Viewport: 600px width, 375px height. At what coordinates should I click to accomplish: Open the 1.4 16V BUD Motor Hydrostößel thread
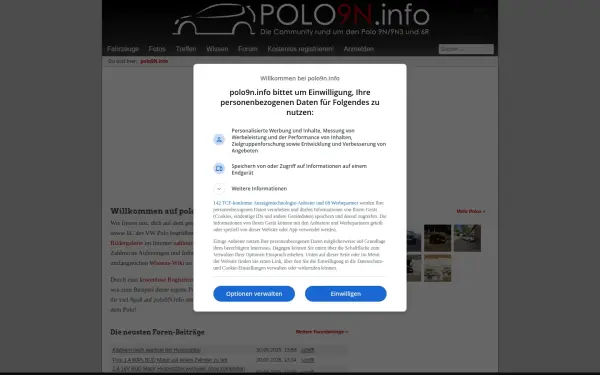178,369
